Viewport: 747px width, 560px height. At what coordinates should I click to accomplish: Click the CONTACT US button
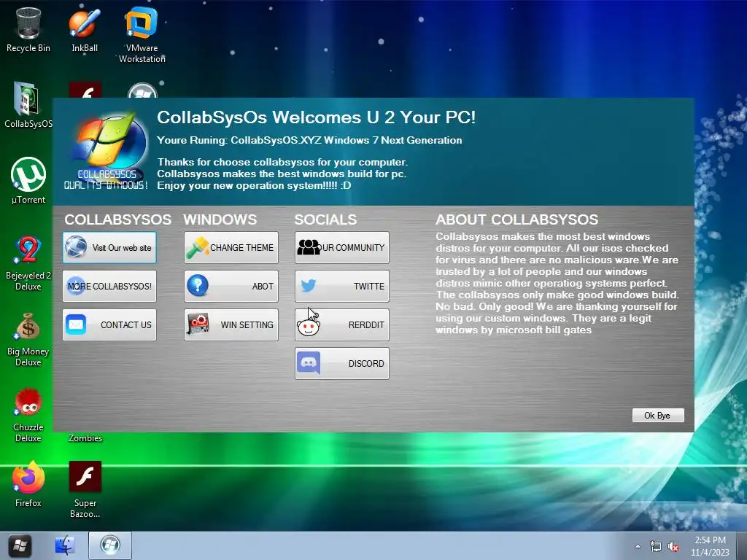[109, 324]
